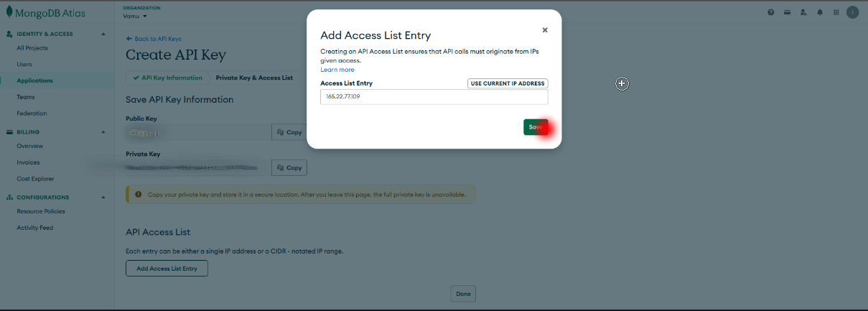
Task: Click the warning icon in private key notice
Action: [138, 194]
